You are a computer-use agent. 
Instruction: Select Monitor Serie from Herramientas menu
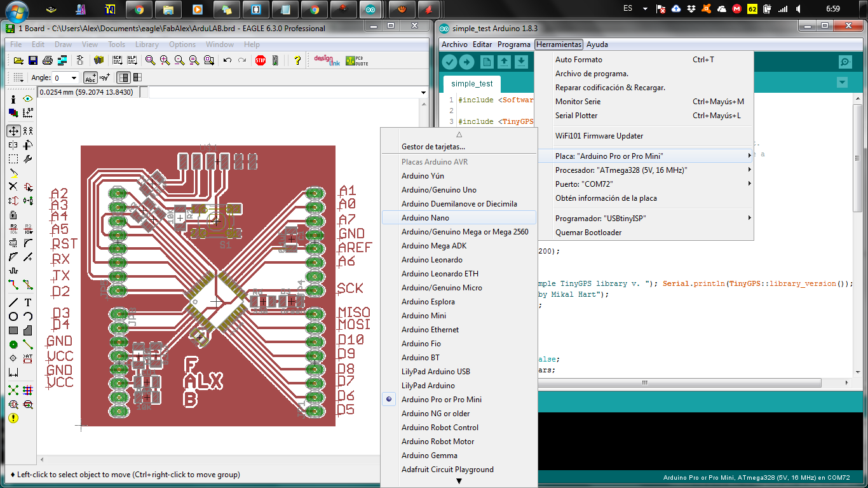pos(644,101)
